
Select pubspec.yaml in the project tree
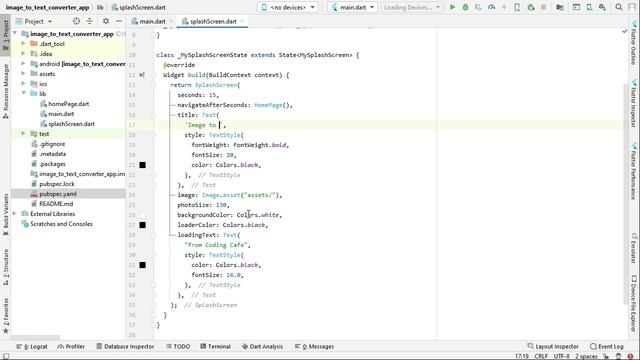pos(58,194)
